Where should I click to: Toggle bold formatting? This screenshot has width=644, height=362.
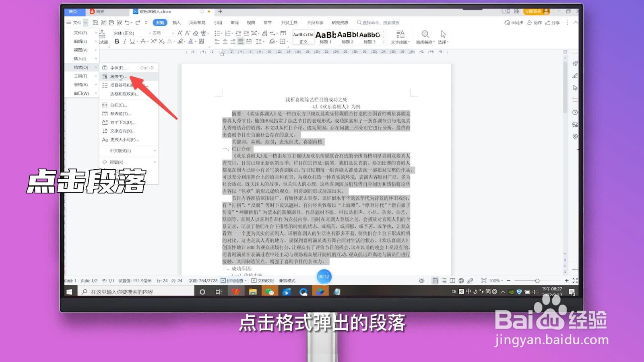point(118,41)
